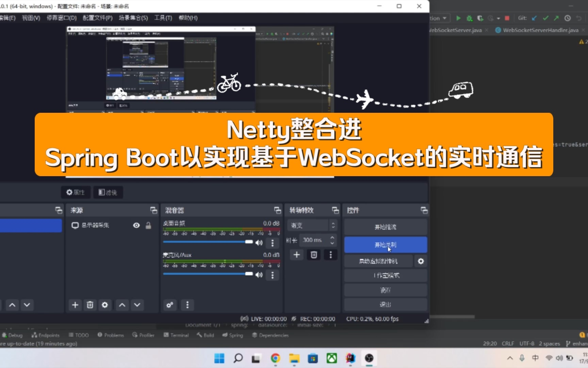This screenshot has width=588, height=368.
Task: Float the scenes dock panel
Action: [59, 210]
